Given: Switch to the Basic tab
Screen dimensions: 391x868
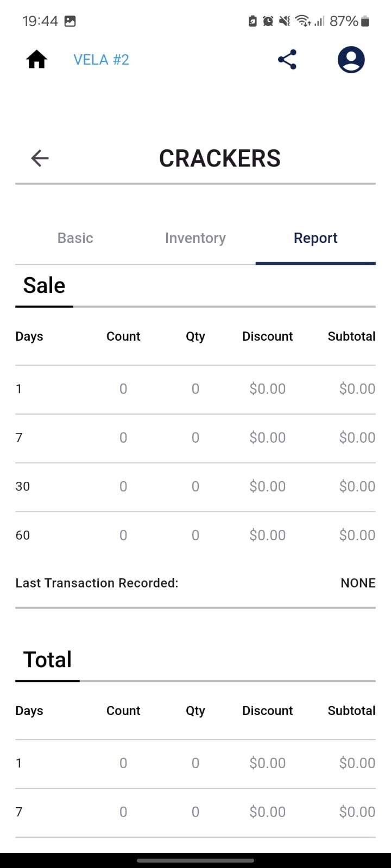Looking at the screenshot, I should (x=75, y=238).
